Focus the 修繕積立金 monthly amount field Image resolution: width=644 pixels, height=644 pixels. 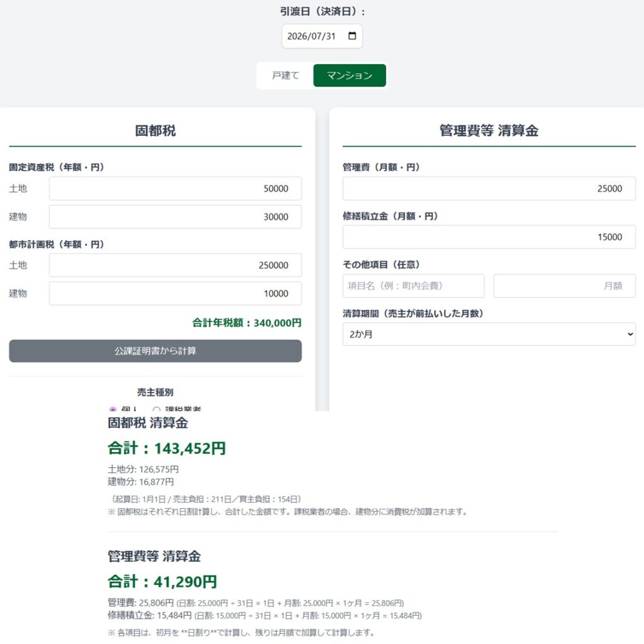point(489,237)
